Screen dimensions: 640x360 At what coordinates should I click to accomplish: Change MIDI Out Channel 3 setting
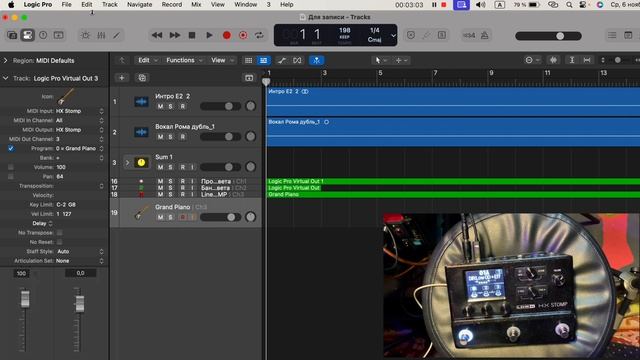[80, 139]
